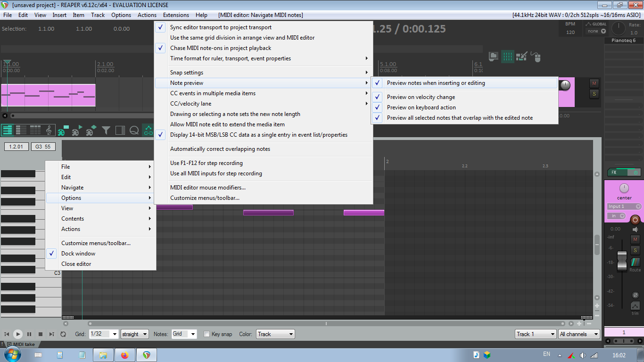Viewport: 644px width, 362px height.
Task: Open the Track 1 selector dropdown
Action: (536, 334)
